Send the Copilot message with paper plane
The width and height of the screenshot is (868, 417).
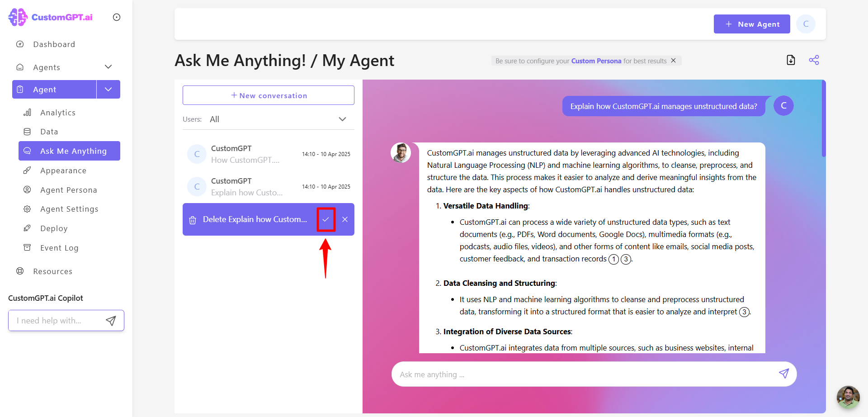tap(111, 321)
